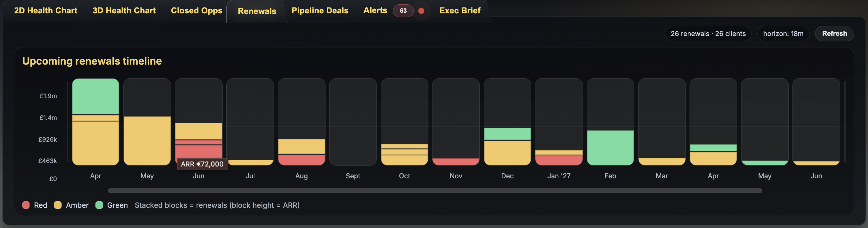Click the horizon: 18m filter pill
This screenshot has width=868, height=228.
click(783, 33)
